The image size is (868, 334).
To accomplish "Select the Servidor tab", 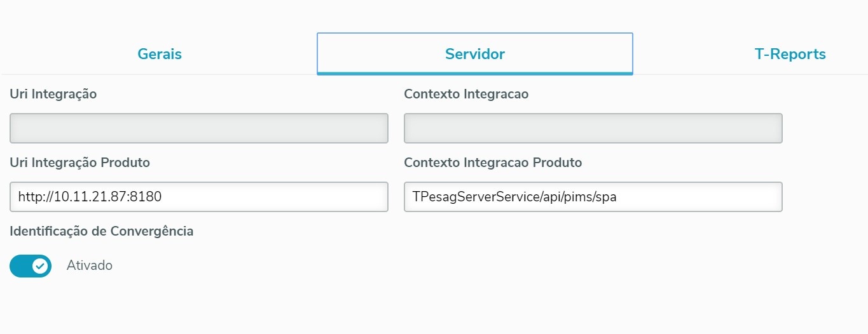I will click(474, 54).
